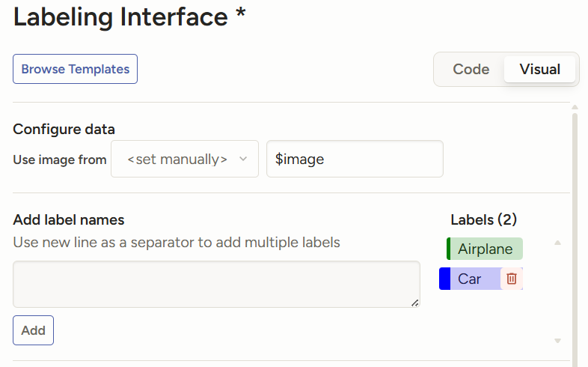Click the down arrow beside Labels list
Image resolution: width=588 pixels, height=367 pixels.
point(557,341)
